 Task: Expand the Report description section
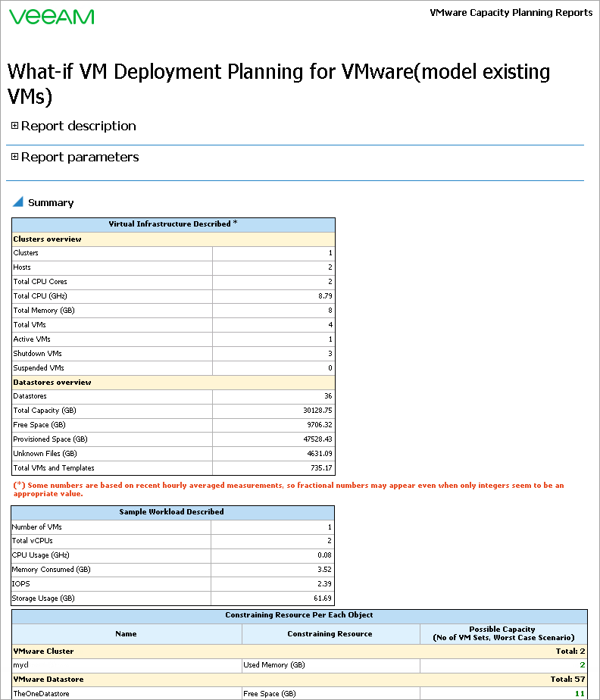pyautogui.click(x=14, y=126)
